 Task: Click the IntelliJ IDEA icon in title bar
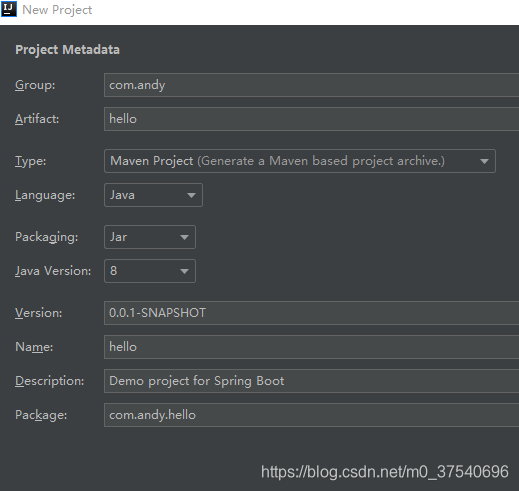[8, 9]
